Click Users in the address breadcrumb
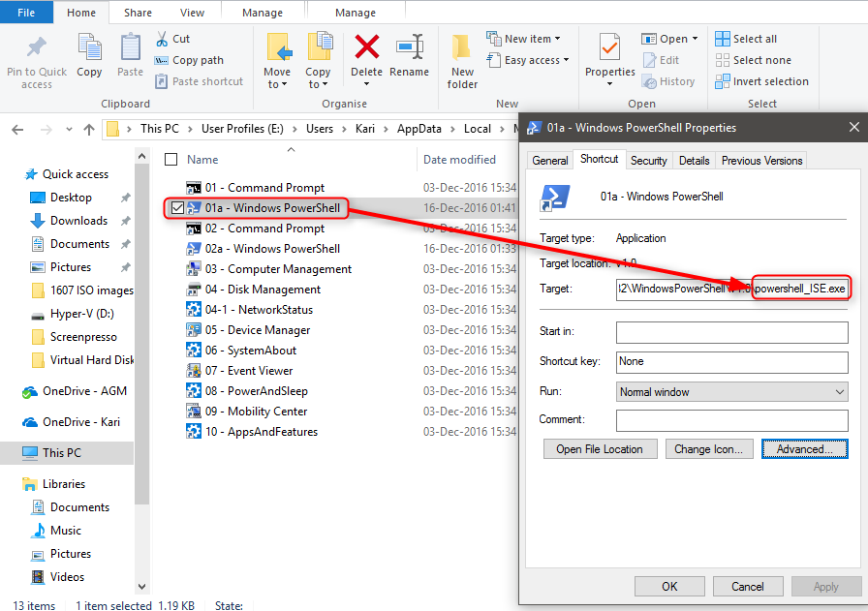The height and width of the screenshot is (611, 868). pos(320,129)
